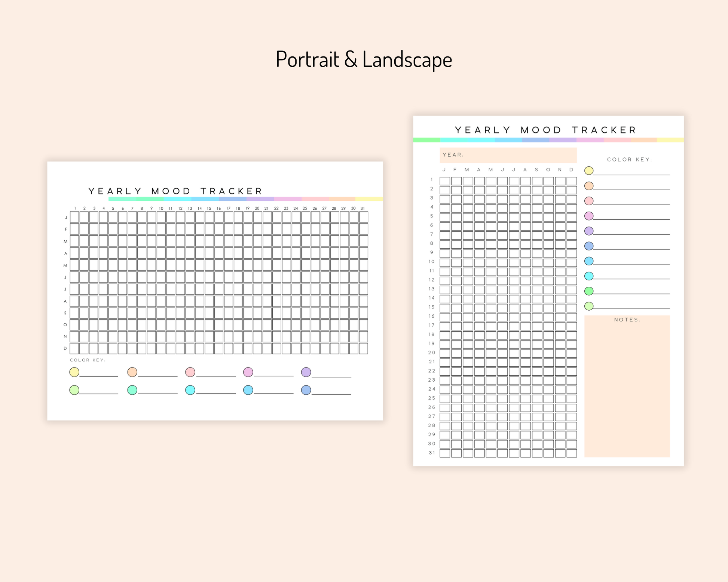Choose the mint green circle on the landscape page
The height and width of the screenshot is (582, 728).
click(x=132, y=390)
